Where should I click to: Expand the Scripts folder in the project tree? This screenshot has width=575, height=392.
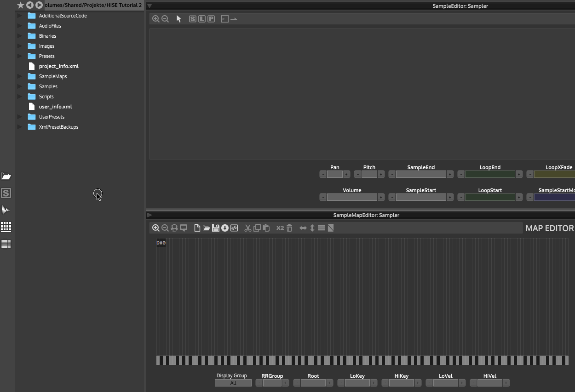pyautogui.click(x=18, y=97)
